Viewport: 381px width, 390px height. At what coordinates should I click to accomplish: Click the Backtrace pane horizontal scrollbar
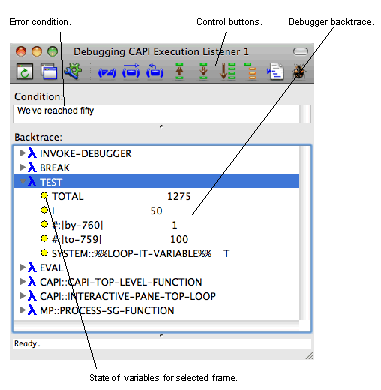click(156, 326)
